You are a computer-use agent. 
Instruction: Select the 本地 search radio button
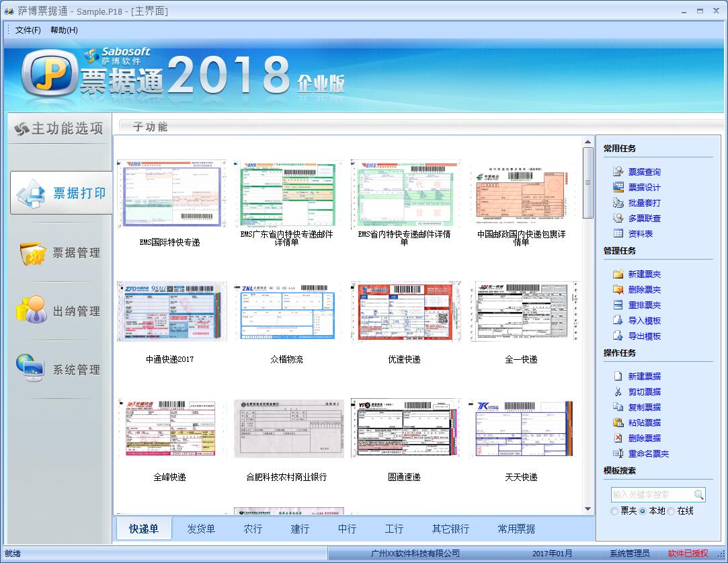643,511
